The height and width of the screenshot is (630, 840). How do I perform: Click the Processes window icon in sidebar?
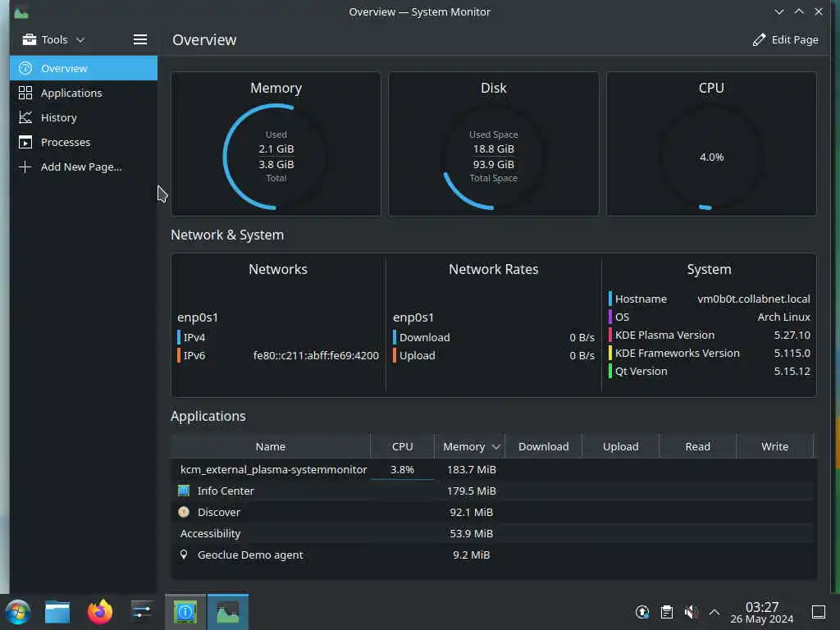(x=25, y=142)
